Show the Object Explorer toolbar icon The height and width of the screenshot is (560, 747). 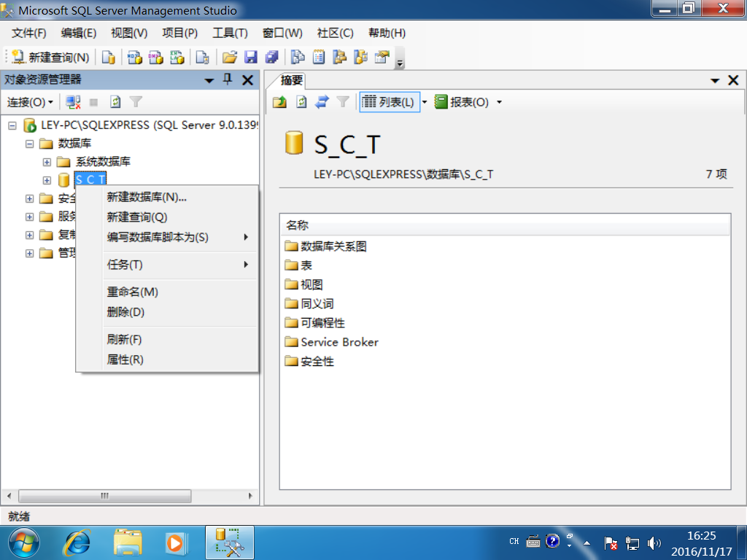[340, 58]
